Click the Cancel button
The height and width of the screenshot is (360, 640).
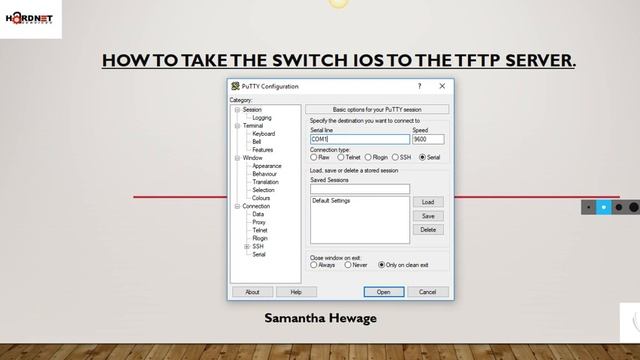[x=427, y=292]
